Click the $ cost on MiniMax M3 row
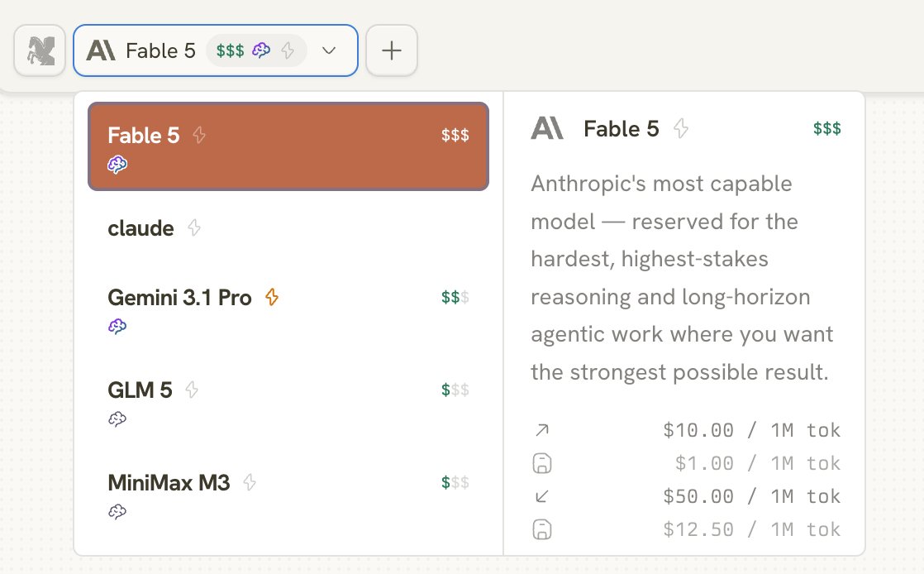The height and width of the screenshot is (574, 924). (455, 482)
